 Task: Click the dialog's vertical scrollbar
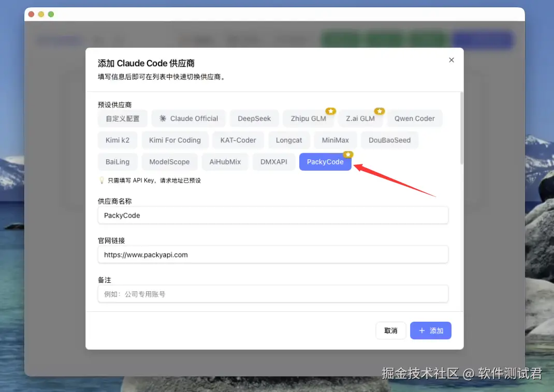[x=461, y=128]
